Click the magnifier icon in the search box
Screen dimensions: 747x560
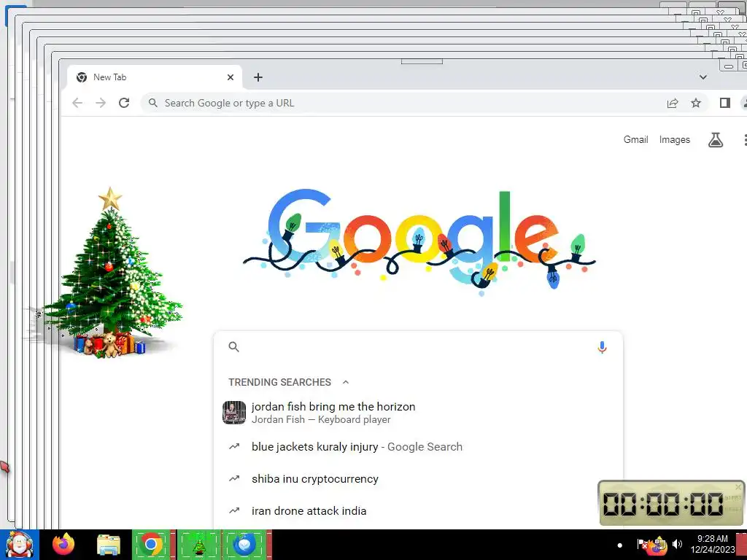(x=233, y=346)
